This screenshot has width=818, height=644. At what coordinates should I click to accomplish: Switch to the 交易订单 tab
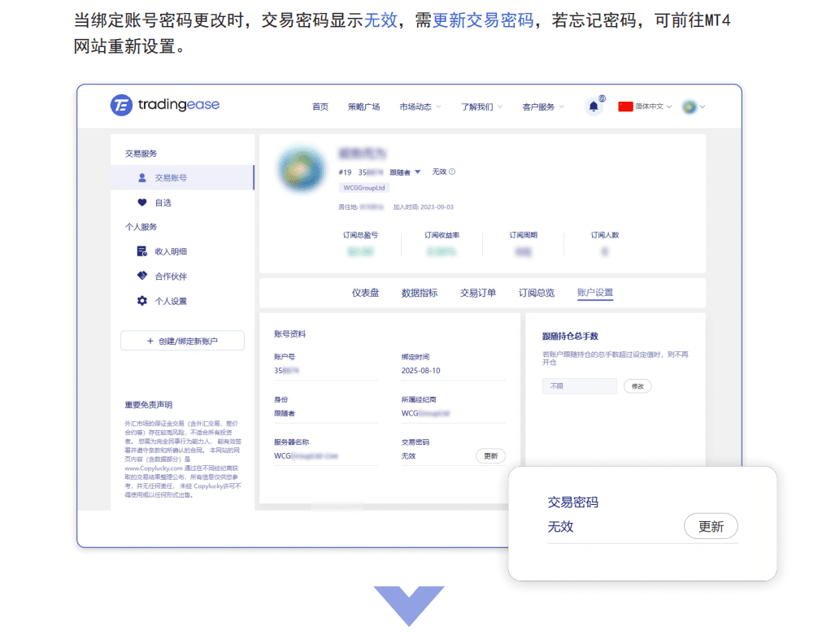pos(477,293)
